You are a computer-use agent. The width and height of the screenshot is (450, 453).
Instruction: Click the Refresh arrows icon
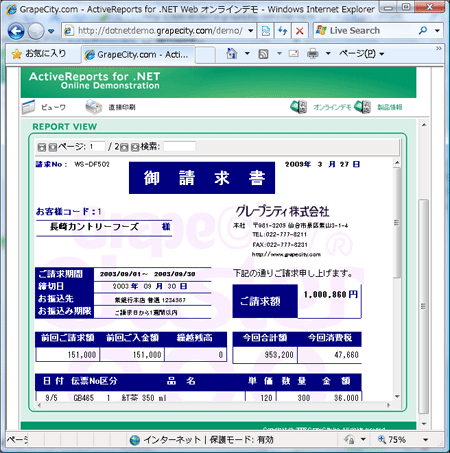point(283,31)
